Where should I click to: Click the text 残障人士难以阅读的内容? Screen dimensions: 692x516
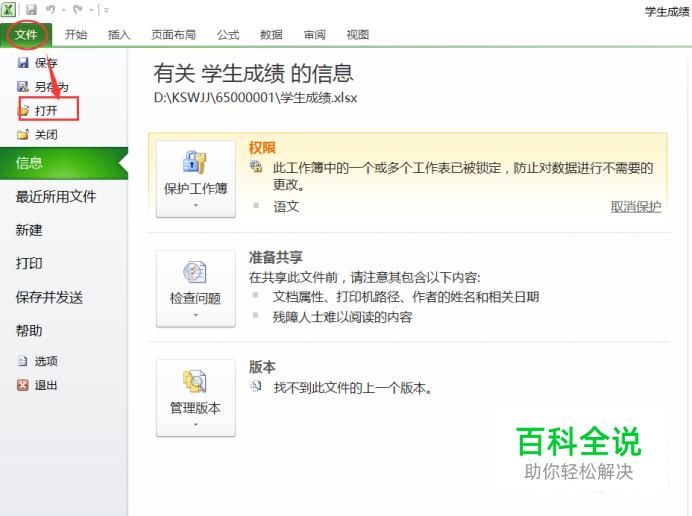pos(342,317)
